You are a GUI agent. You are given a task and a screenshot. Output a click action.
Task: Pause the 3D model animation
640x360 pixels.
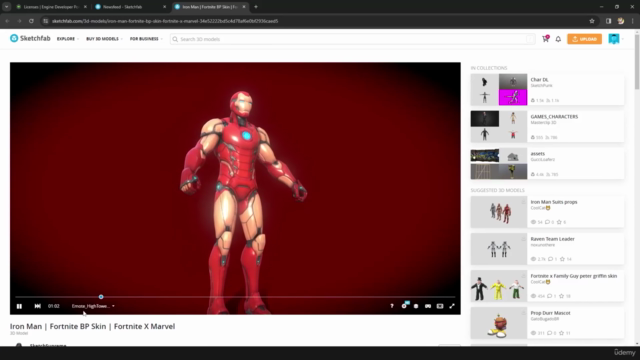19,306
